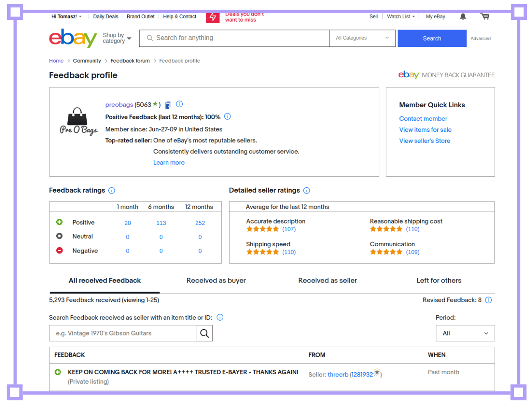Switch to Received as buyer tab
Viewport: 532px width, 406px height.
216,281
